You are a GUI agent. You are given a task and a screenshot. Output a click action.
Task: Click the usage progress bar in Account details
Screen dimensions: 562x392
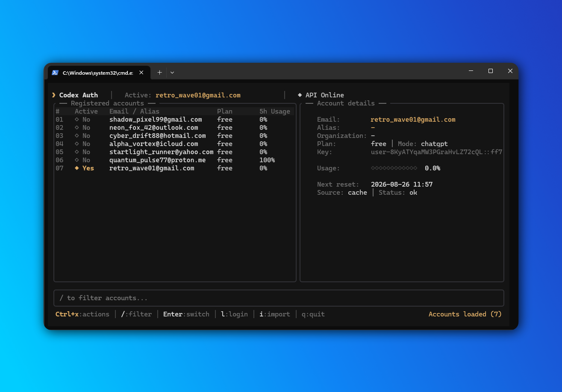tap(394, 168)
